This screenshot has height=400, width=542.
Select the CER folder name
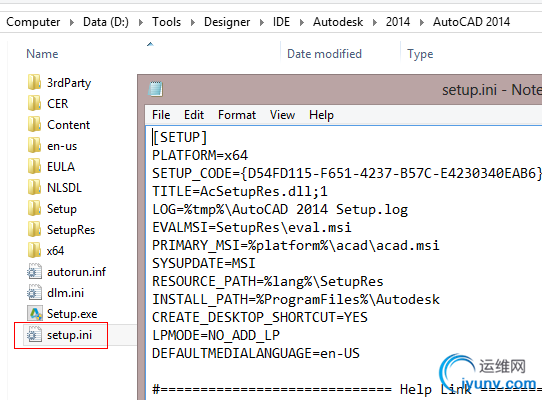[58, 104]
